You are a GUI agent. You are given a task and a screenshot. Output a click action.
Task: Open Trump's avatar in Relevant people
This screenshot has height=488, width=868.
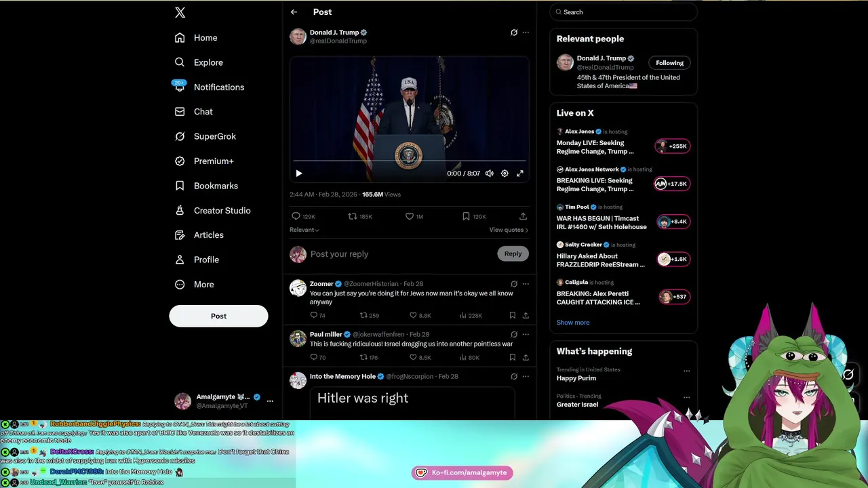coord(565,63)
